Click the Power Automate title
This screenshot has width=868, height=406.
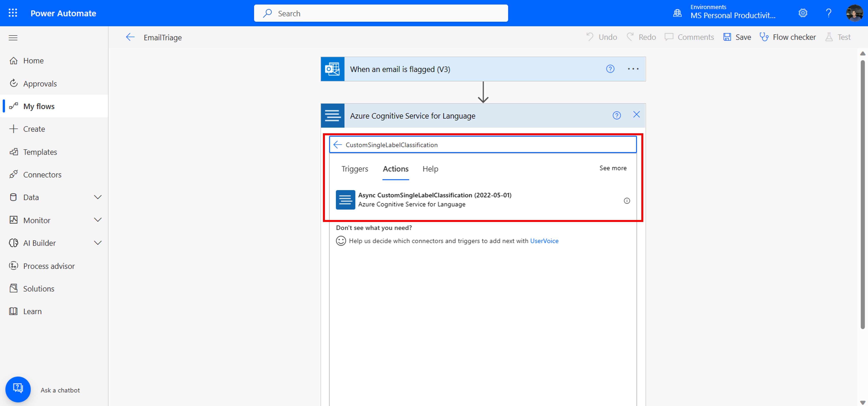point(63,13)
